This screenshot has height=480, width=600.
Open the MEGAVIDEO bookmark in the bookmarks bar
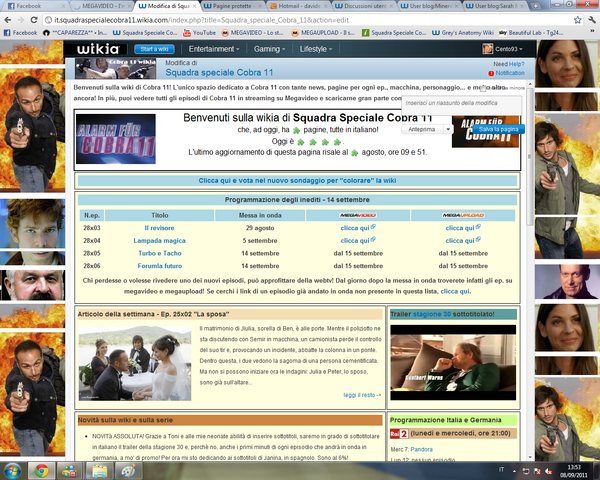click(x=252, y=33)
